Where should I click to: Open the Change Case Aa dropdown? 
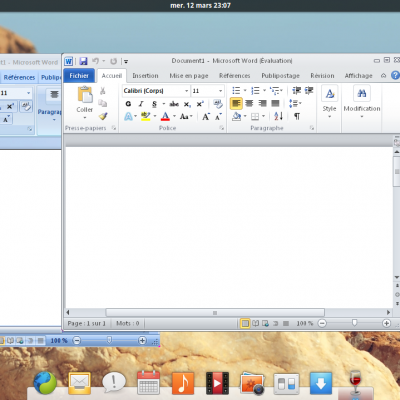click(x=186, y=116)
